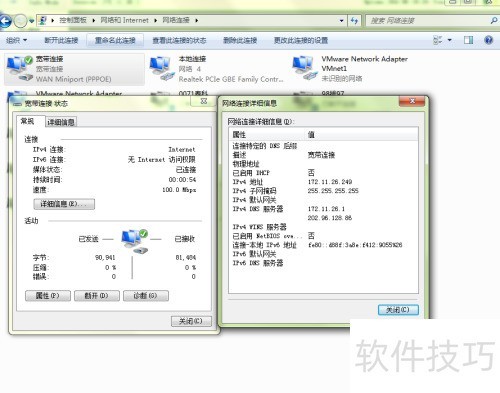This screenshot has height=393, width=500.
Task: Open the address bar history dropdown
Action: (x=342, y=21)
